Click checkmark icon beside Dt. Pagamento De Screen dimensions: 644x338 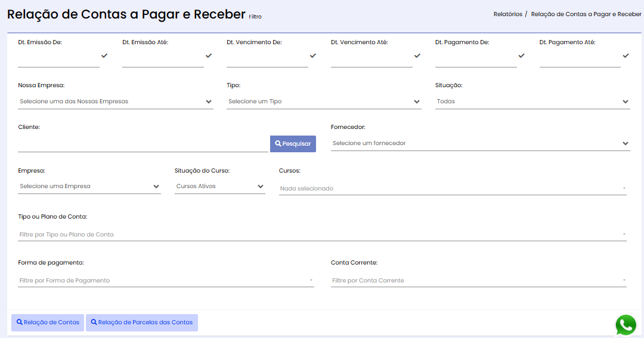(522, 56)
